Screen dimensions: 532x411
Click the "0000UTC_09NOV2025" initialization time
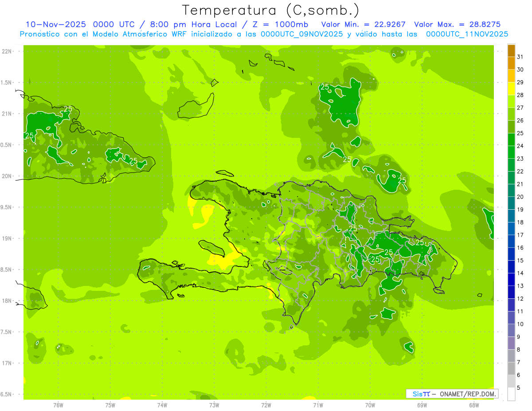pyautogui.click(x=302, y=34)
